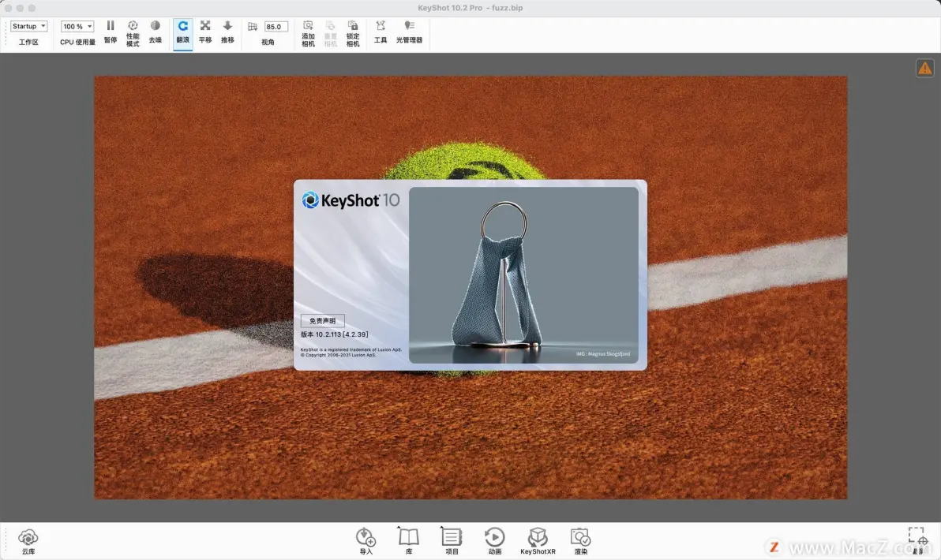Click the Disclaimer (免责声明) button
941x560 pixels.
pos(323,321)
